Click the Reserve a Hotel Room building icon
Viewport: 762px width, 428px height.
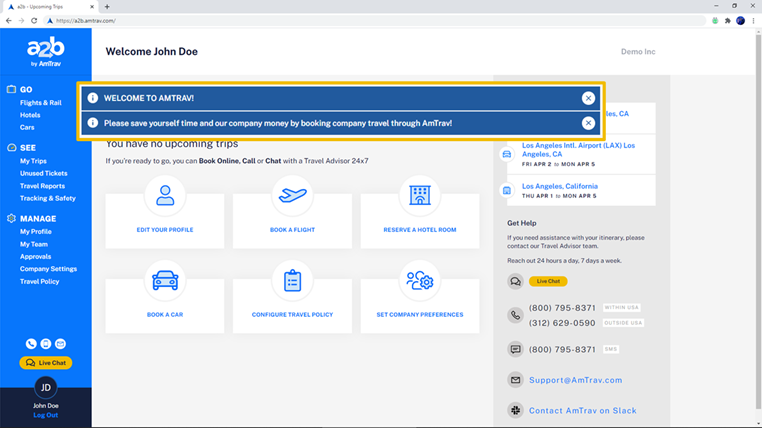coord(419,196)
